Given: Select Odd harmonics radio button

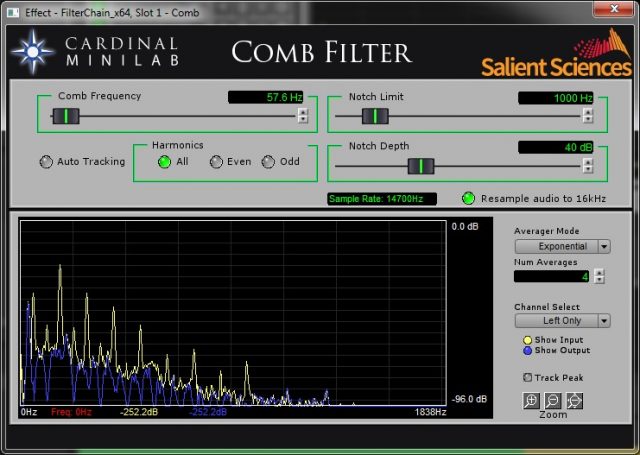Looking at the screenshot, I should tap(268, 162).
